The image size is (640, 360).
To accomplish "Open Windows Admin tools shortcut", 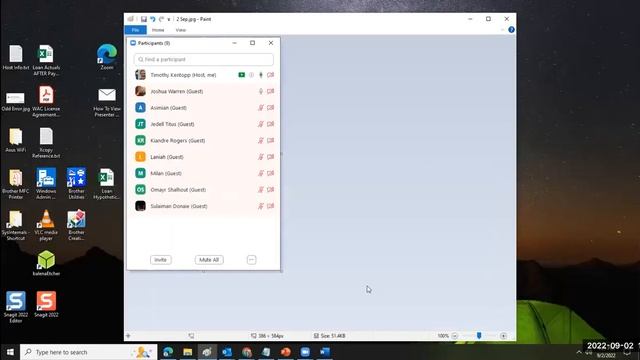I will 46,184.
